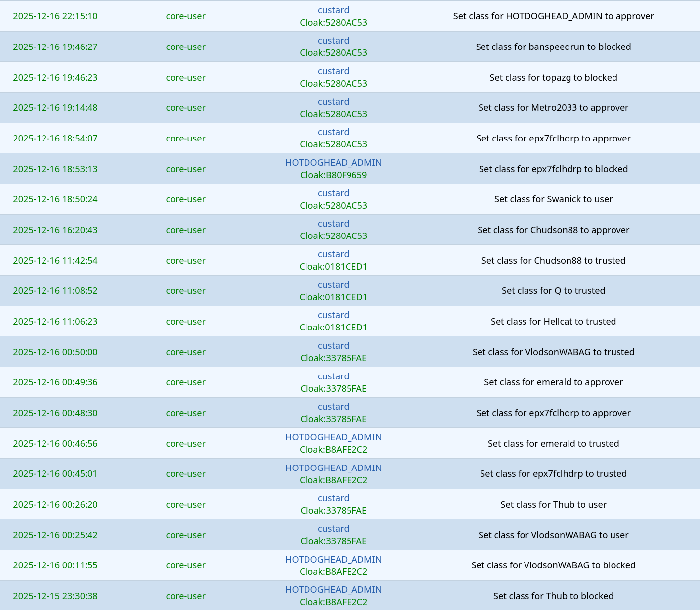
Task: Open custard link in the 16:20:43 row
Action: click(333, 224)
